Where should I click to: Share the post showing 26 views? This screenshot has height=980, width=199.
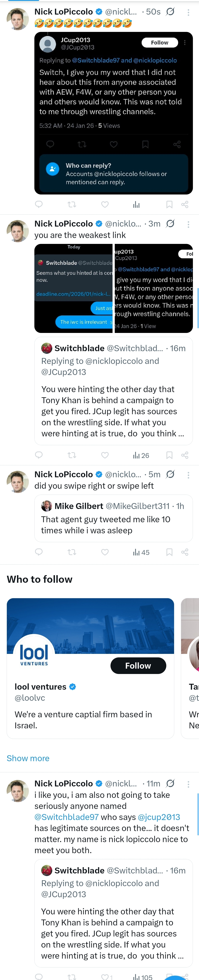point(185,455)
